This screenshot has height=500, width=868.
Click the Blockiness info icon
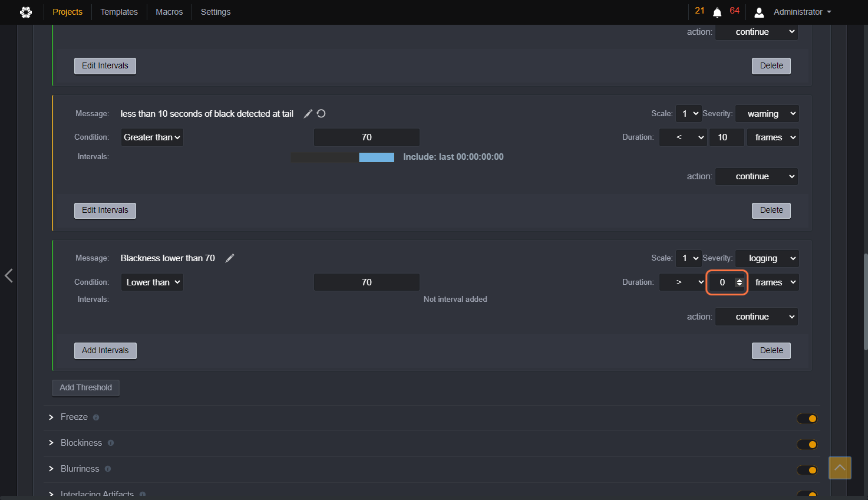click(111, 443)
